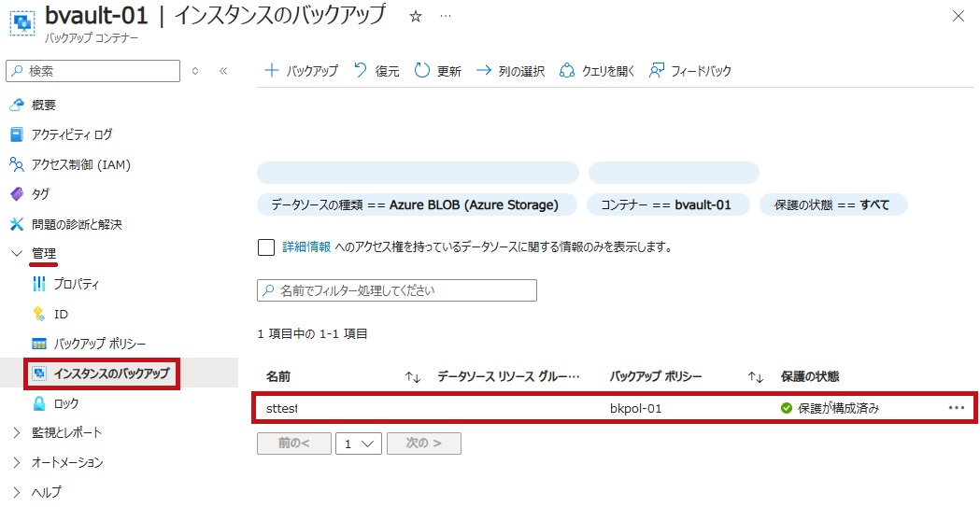Sort by 名前 column arrows
The image size is (980, 507).
[x=413, y=376]
